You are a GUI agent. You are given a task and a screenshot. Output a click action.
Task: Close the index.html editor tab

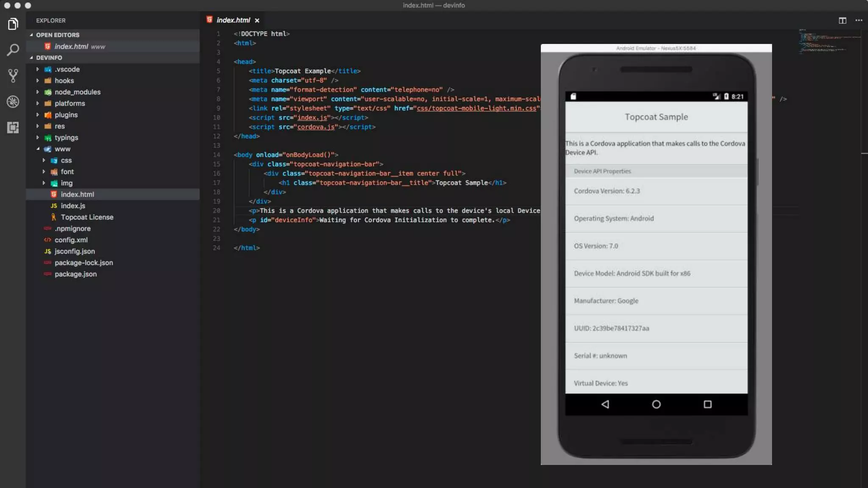coord(257,20)
